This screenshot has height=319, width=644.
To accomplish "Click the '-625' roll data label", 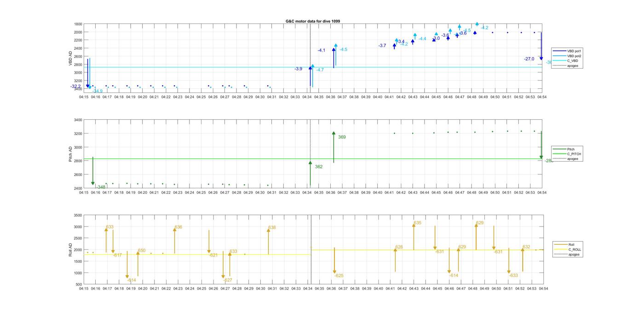I will pyautogui.click(x=339, y=275).
